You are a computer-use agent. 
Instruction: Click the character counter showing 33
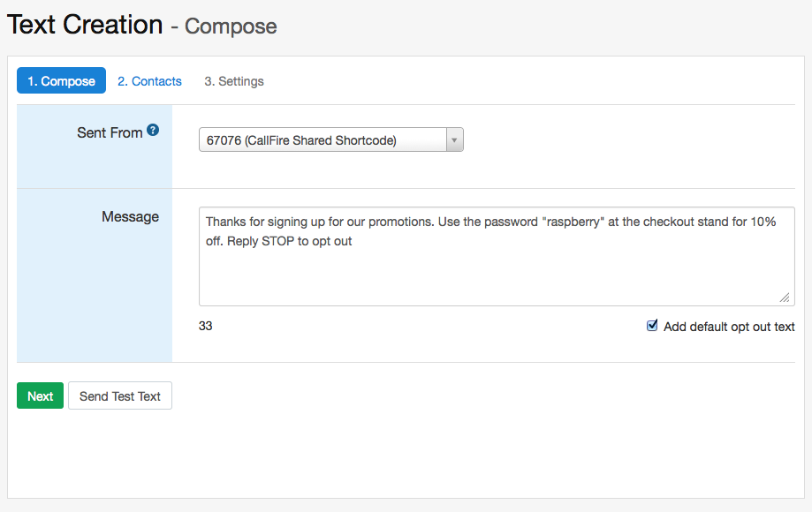point(206,326)
